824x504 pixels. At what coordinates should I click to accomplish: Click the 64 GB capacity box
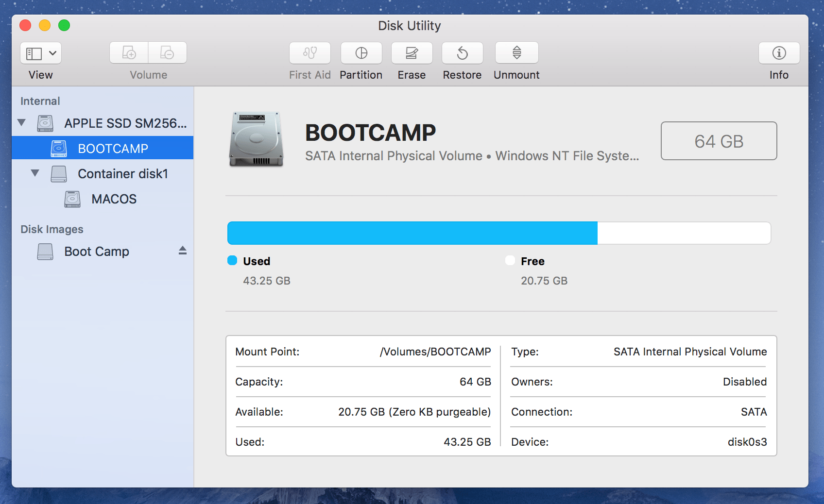(719, 141)
